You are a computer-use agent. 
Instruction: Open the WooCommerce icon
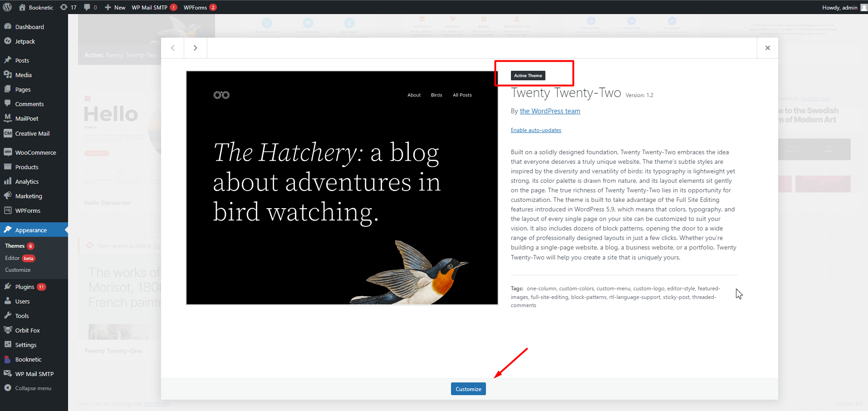8,152
